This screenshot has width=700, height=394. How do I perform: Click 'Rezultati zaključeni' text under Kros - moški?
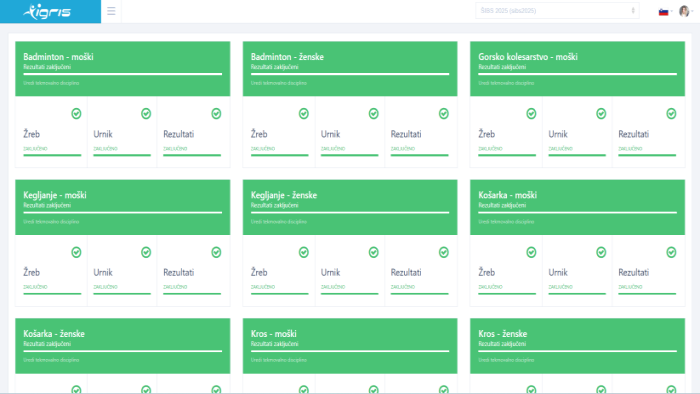click(x=274, y=344)
